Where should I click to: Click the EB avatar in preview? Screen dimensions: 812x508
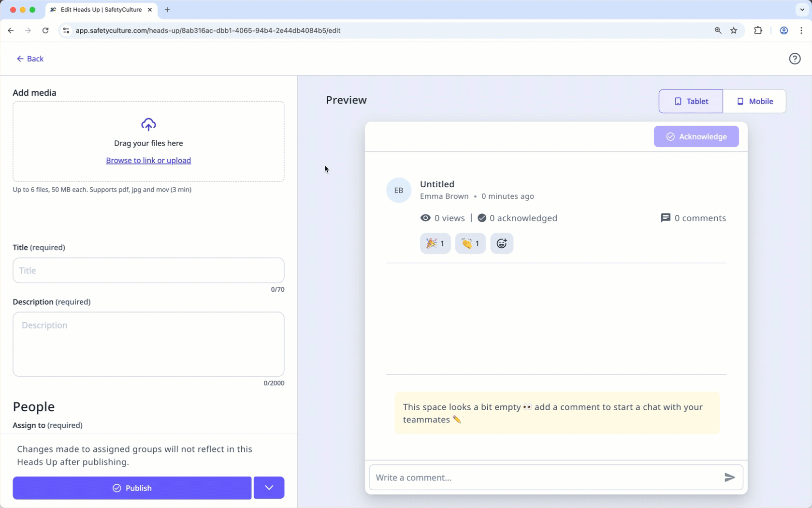coord(399,190)
